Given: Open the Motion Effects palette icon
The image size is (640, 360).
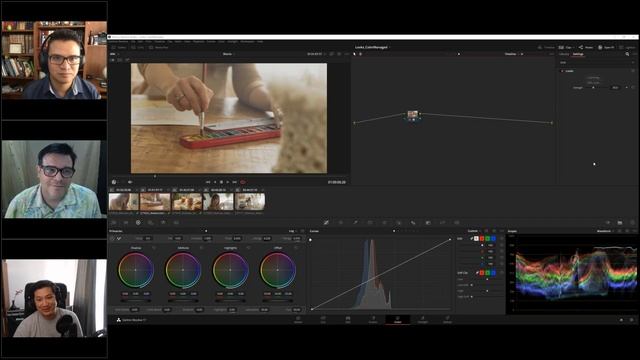Looking at the screenshot, I should [176, 222].
